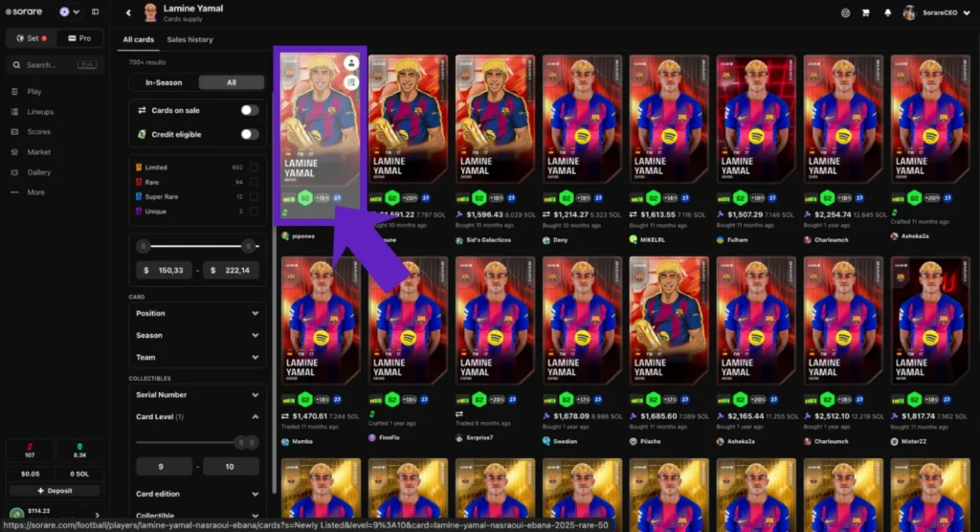Click the price slider maximum handle
This screenshot has width=980, height=532.
[x=249, y=246]
